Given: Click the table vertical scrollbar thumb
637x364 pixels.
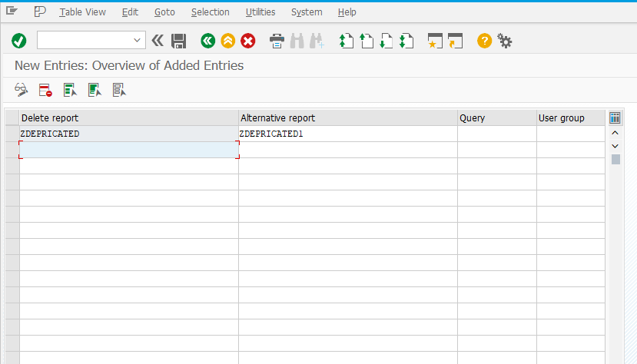Looking at the screenshot, I should (x=615, y=160).
